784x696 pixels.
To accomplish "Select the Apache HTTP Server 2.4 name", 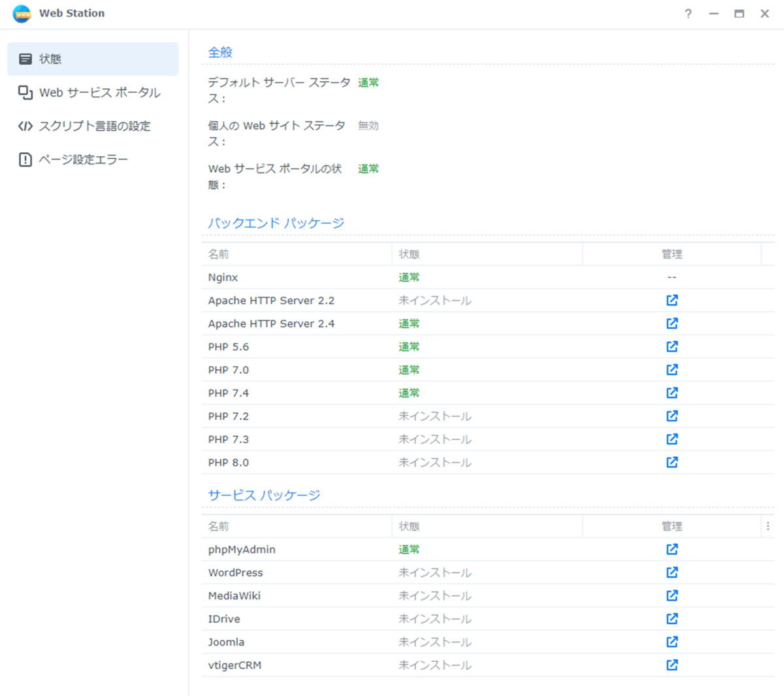I will (271, 323).
